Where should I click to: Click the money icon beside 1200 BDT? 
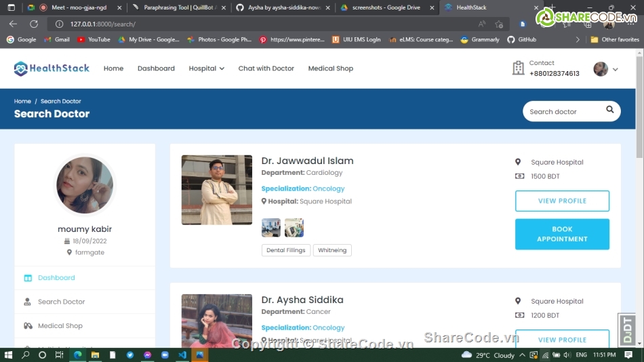coord(519,315)
